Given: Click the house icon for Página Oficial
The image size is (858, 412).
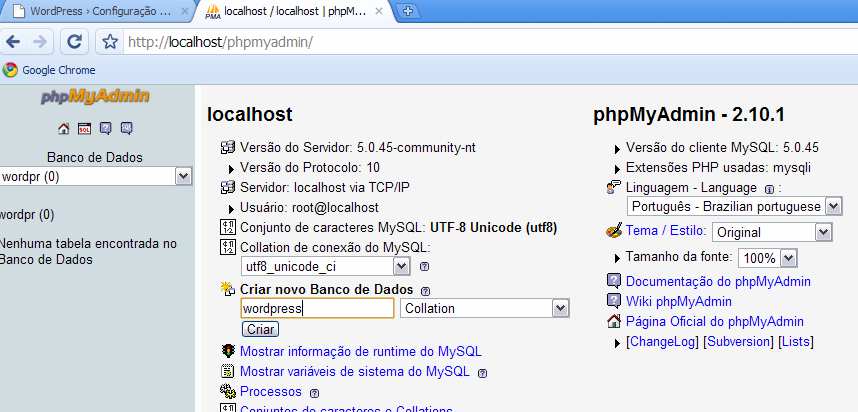Looking at the screenshot, I should tap(614, 321).
